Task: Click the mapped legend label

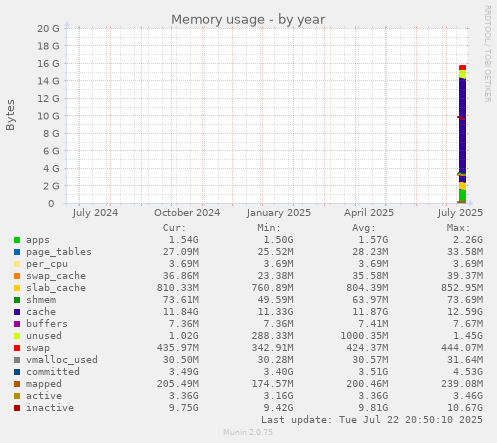Action: click(44, 384)
